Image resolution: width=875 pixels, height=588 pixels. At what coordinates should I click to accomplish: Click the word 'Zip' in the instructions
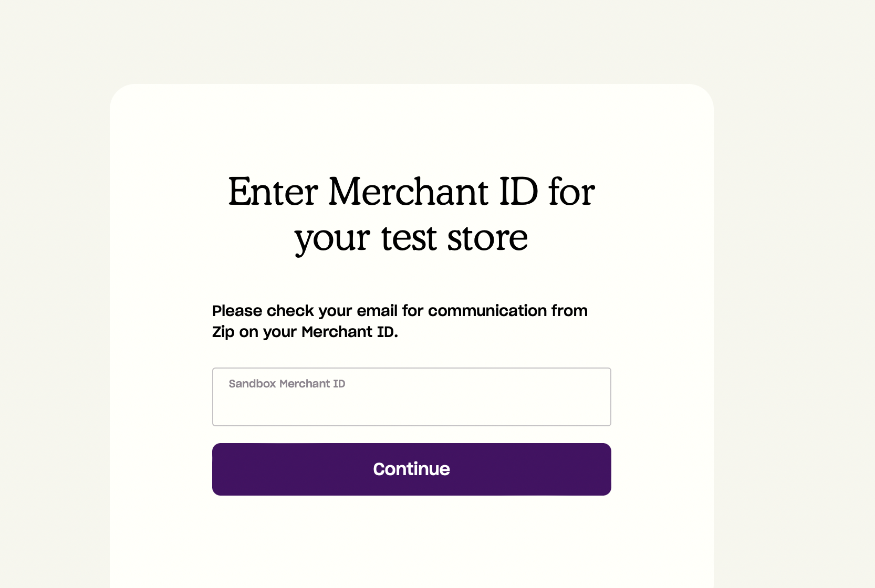(223, 332)
